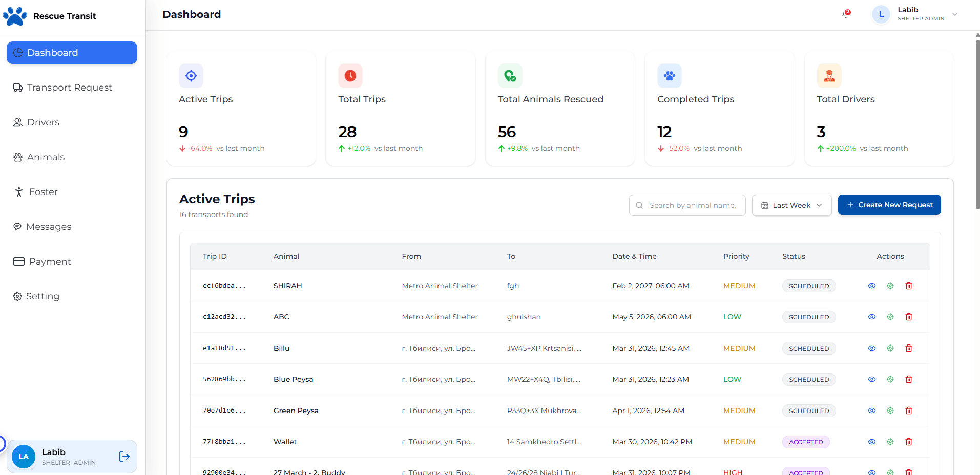This screenshot has width=980, height=475.
Task: Click the MEDIUM priority for Billu
Action: coord(739,348)
